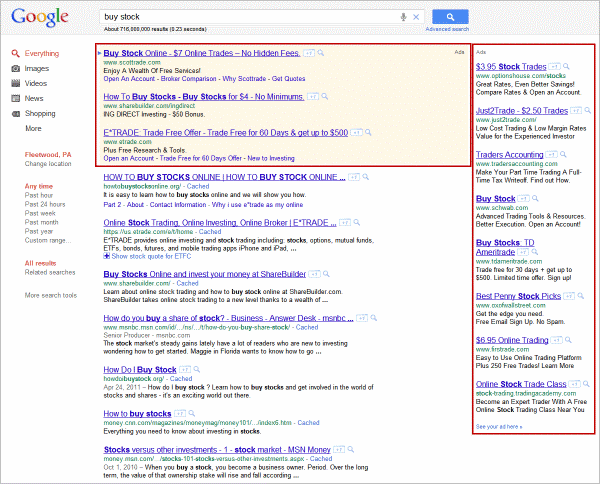The image size is (600, 484).
Task: Open Buy Stocks Online at ShareBuilder result
Action: click(x=204, y=274)
